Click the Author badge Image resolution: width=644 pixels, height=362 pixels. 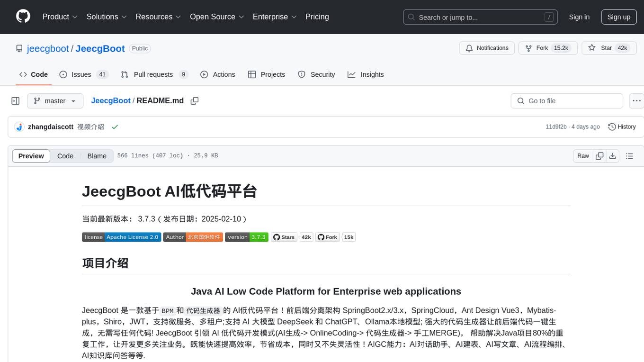coord(193,237)
